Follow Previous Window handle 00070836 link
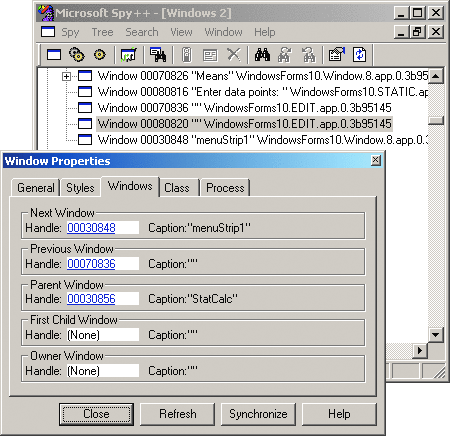This screenshot has height=436, width=450. pos(91,264)
